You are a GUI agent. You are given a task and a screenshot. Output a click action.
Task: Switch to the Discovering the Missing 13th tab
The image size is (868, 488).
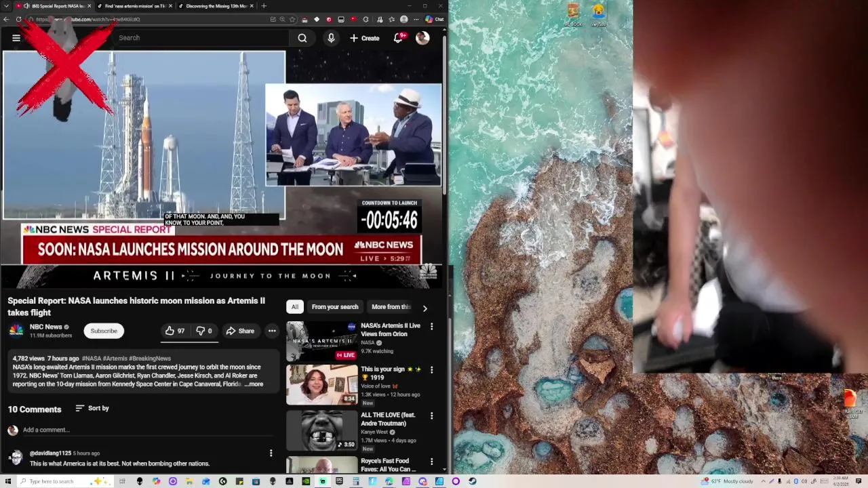click(216, 6)
